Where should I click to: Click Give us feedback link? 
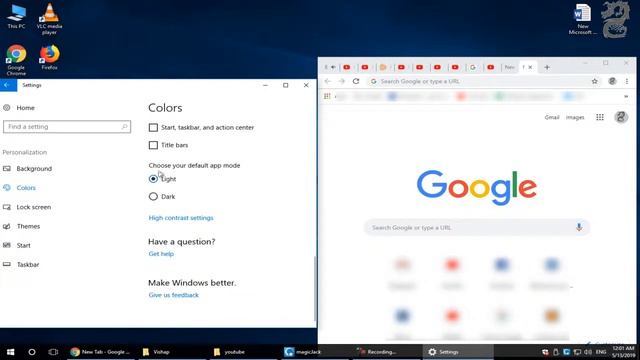click(x=173, y=295)
